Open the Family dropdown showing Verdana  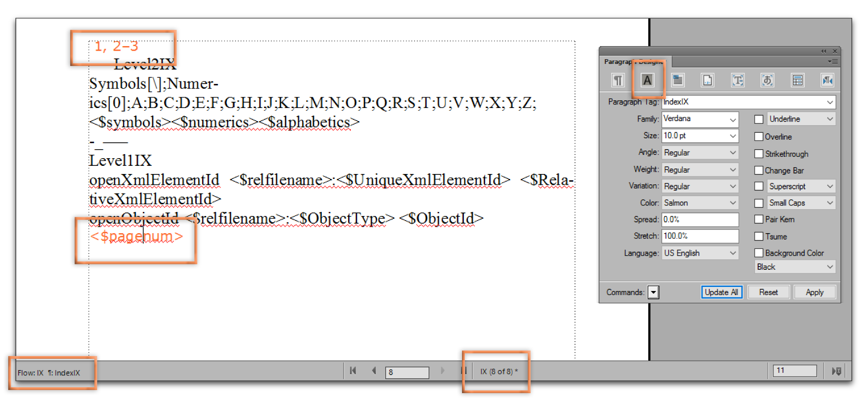[x=700, y=119]
